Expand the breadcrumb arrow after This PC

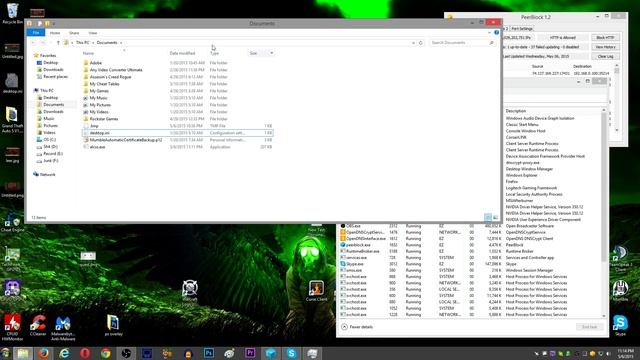(93, 42)
